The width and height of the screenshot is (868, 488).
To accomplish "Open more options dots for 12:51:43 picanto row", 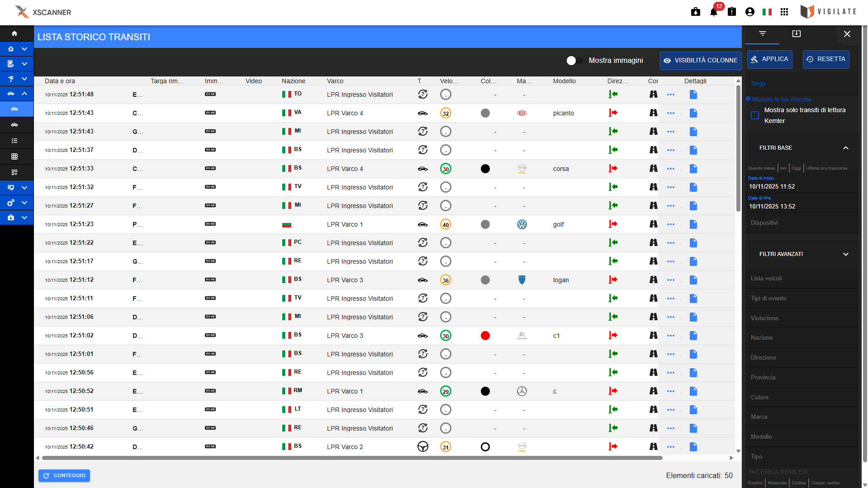I will pyautogui.click(x=671, y=113).
